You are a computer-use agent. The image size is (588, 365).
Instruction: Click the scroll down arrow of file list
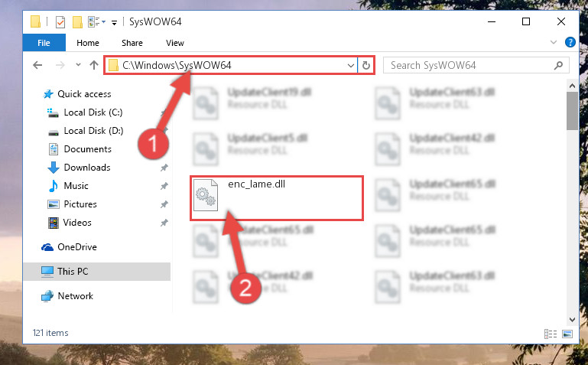(572, 320)
